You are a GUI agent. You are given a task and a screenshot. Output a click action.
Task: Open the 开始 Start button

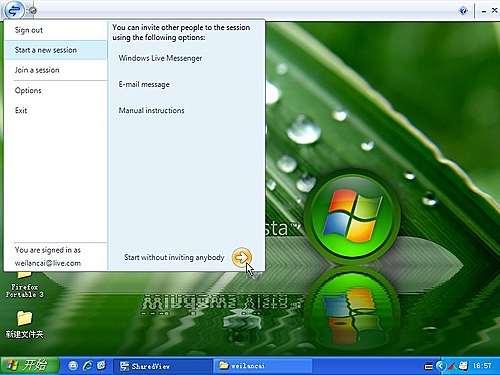29,366
